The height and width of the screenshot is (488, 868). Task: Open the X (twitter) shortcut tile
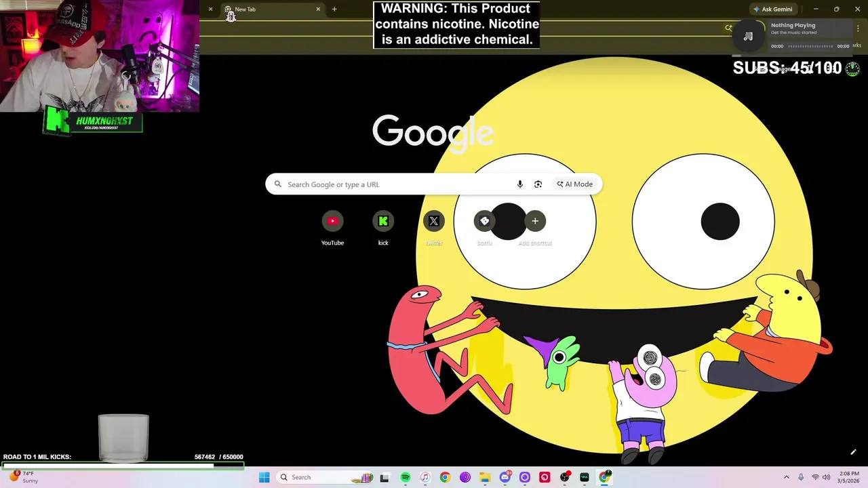point(434,228)
